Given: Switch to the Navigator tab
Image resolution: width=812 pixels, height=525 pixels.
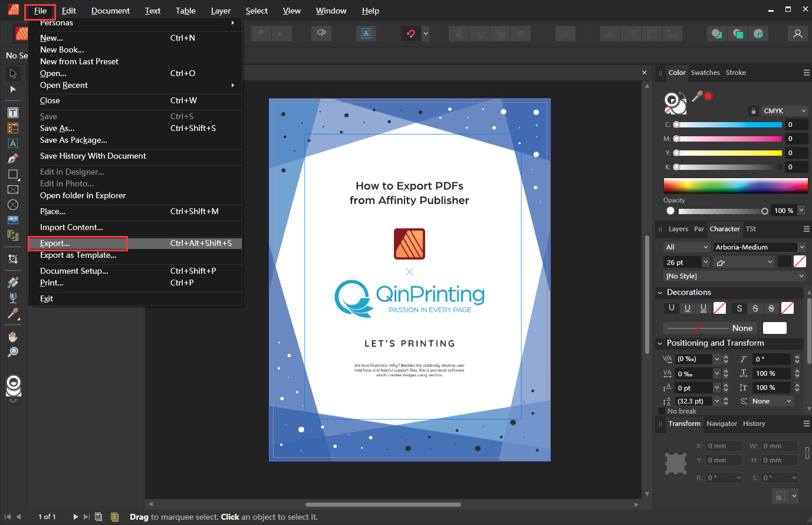Looking at the screenshot, I should (722, 424).
